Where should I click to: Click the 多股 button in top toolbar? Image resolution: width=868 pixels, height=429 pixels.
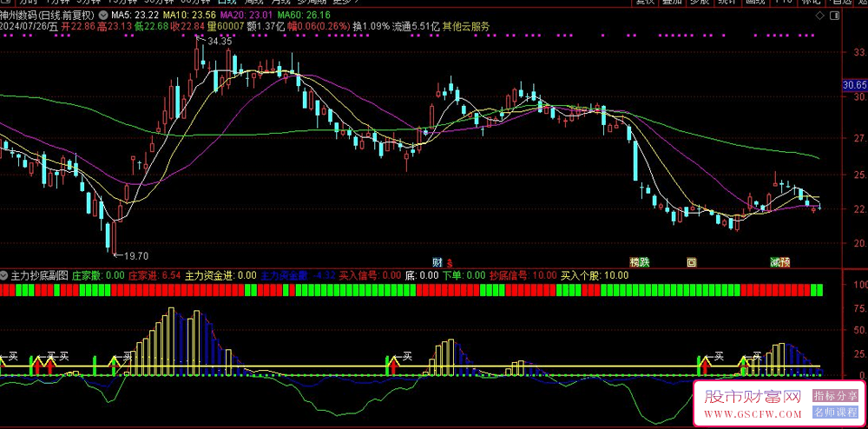(x=699, y=2)
